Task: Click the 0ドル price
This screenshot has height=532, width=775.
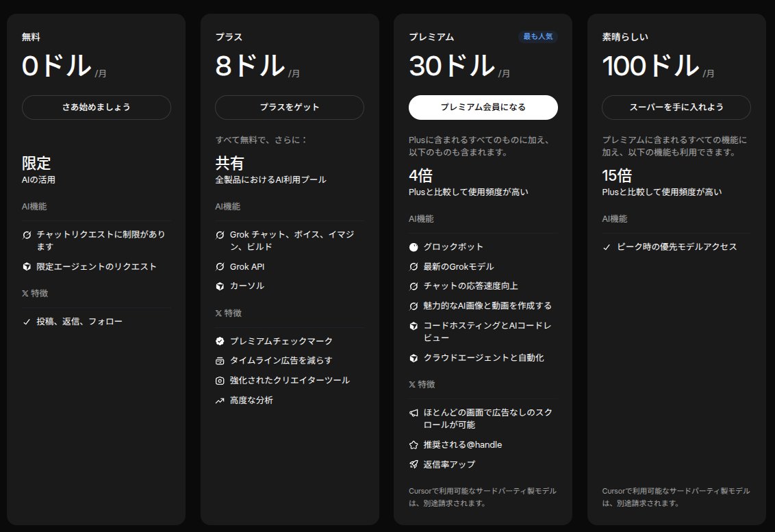Action: [57, 66]
